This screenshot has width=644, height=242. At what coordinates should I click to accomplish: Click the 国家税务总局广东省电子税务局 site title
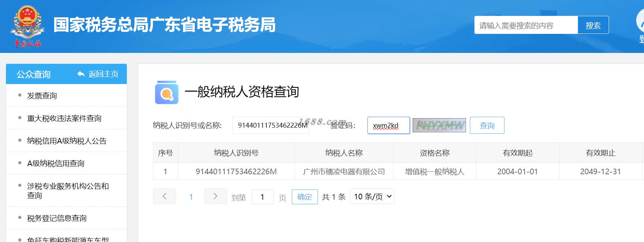click(x=165, y=25)
